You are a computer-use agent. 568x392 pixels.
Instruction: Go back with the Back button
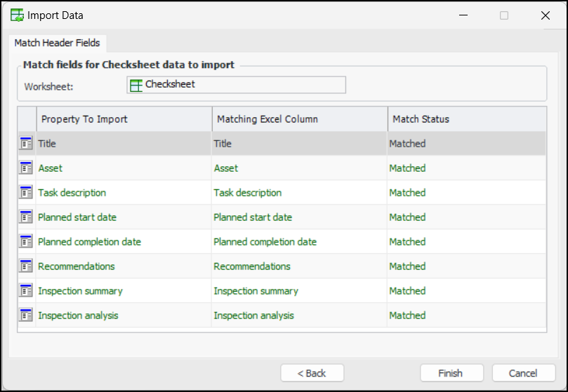312,373
